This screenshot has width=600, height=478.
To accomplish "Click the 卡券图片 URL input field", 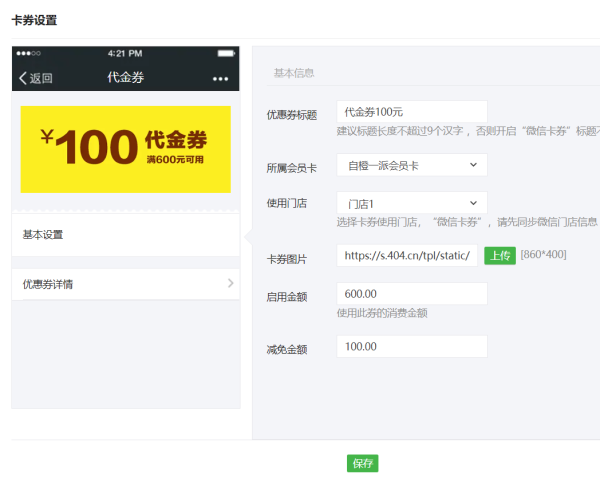I will [407, 255].
